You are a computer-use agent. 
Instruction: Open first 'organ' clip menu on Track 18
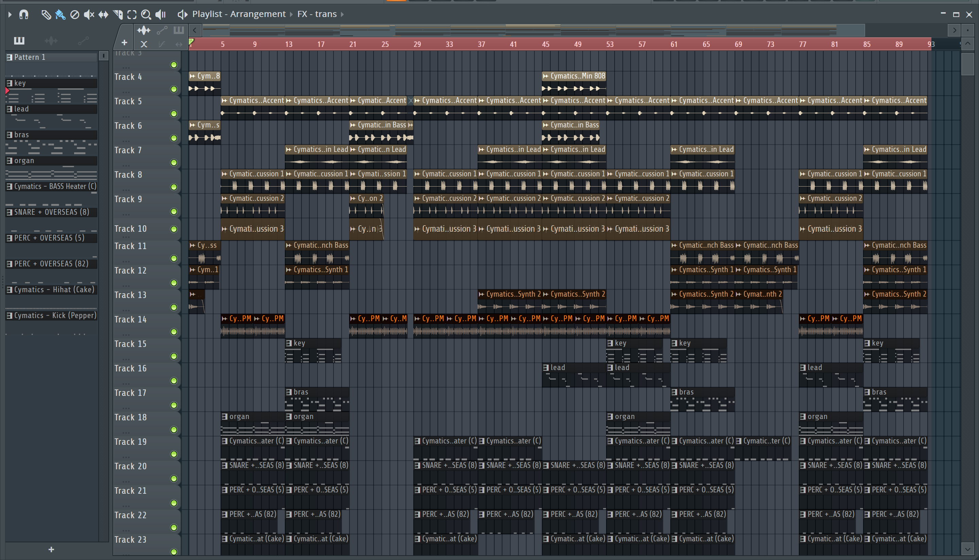click(x=224, y=417)
